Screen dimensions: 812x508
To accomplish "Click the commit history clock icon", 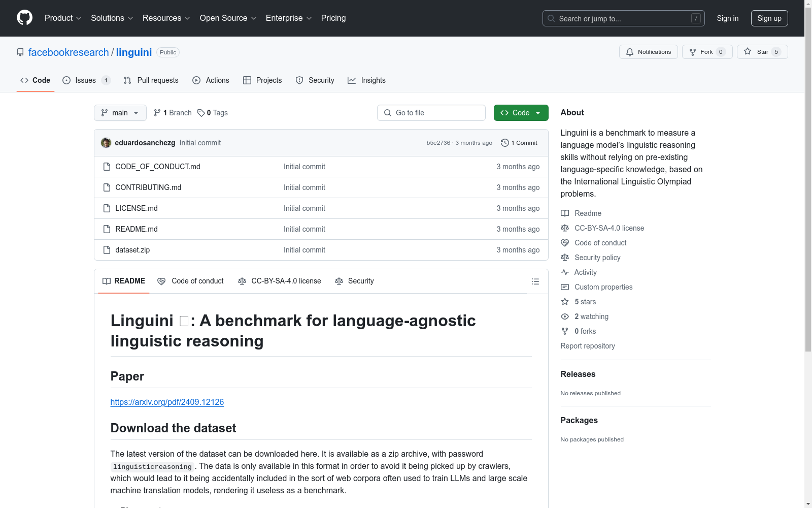I will (504, 143).
